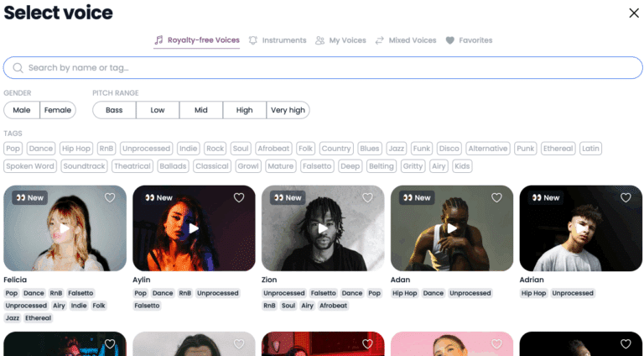Image resolution: width=644 pixels, height=356 pixels.
Task: Toggle the Dance tag filter
Action: click(x=41, y=149)
